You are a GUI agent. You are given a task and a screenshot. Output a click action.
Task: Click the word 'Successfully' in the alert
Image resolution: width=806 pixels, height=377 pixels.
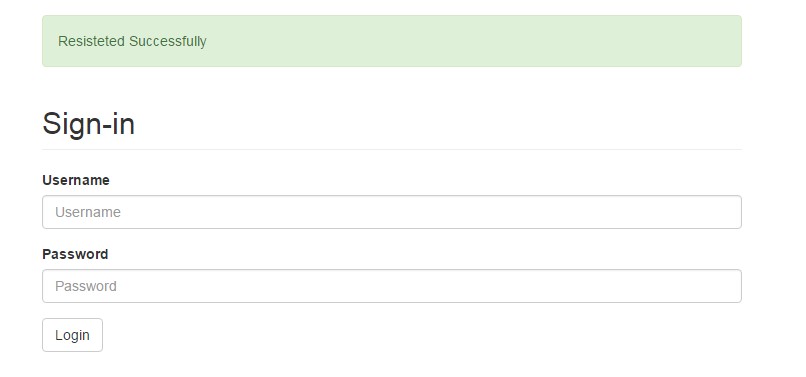168,41
